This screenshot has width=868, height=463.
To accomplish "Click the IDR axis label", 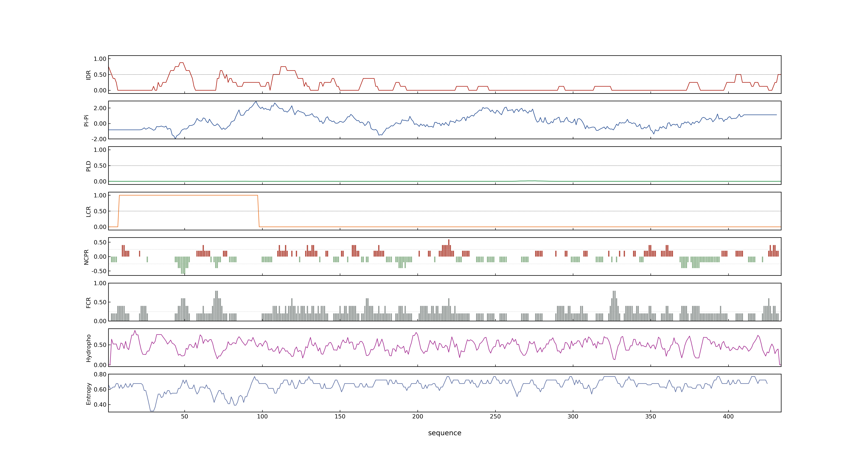I will click(88, 75).
